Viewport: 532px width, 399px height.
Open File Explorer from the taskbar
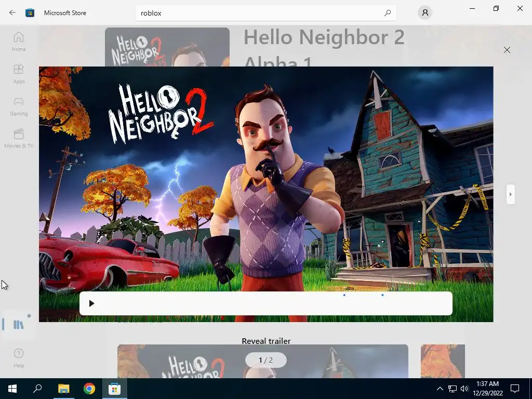pyautogui.click(x=63, y=389)
